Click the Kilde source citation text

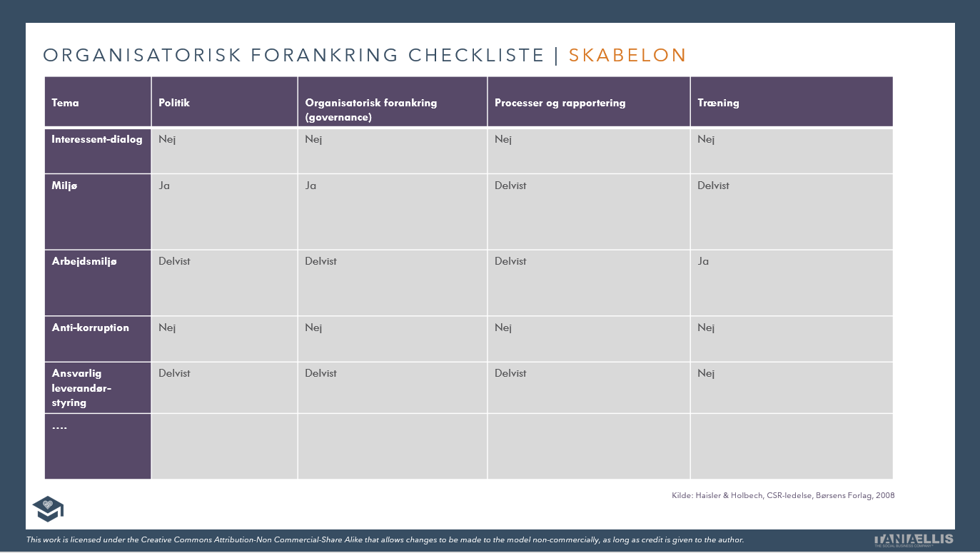[783, 495]
